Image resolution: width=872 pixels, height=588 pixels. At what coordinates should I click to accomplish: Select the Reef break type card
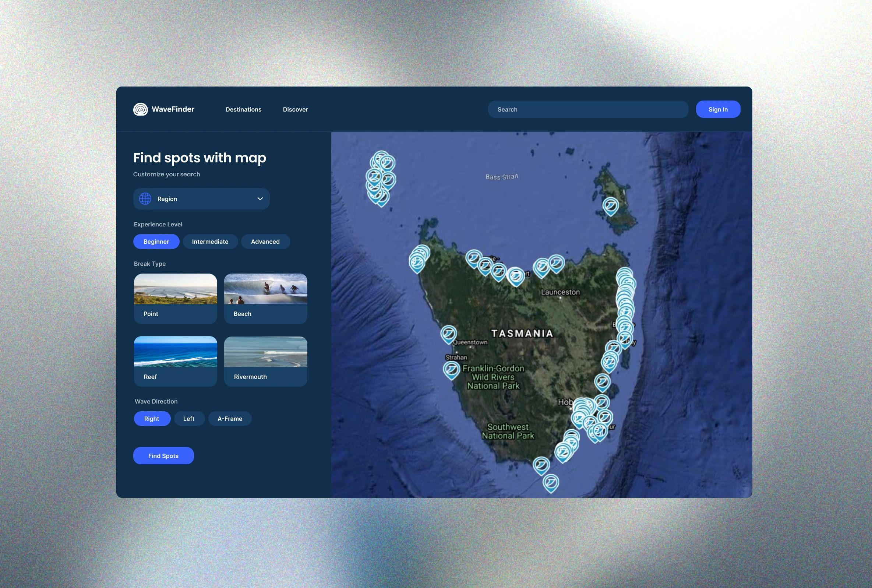point(175,361)
